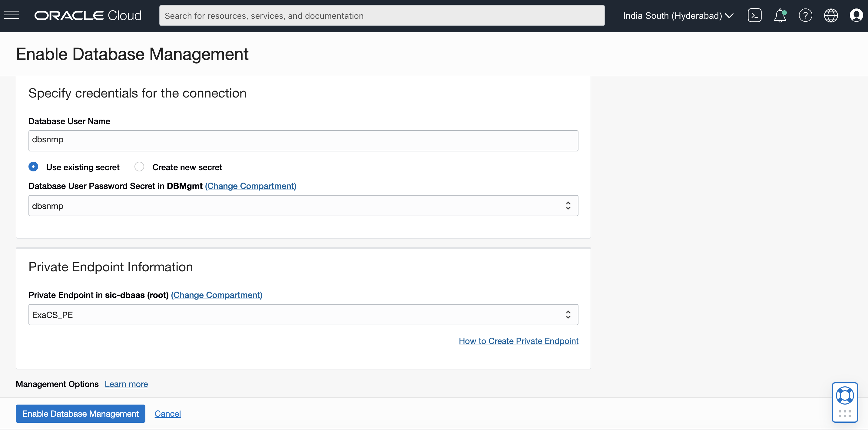Open the ExaCS_PE private endpoint dropdown
The width and height of the screenshot is (868, 430).
click(303, 315)
